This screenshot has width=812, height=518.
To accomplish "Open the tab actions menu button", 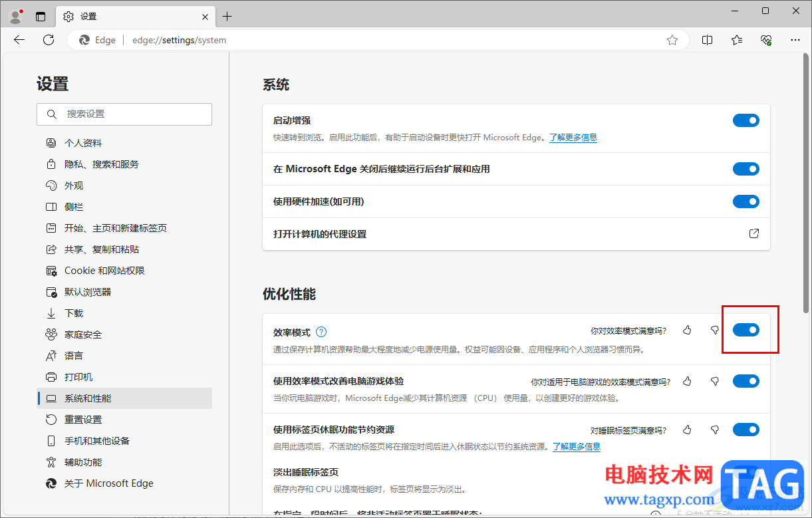I will tap(41, 16).
